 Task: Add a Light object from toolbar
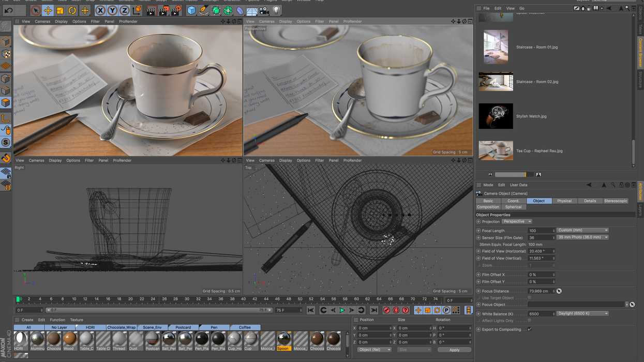coord(276,10)
